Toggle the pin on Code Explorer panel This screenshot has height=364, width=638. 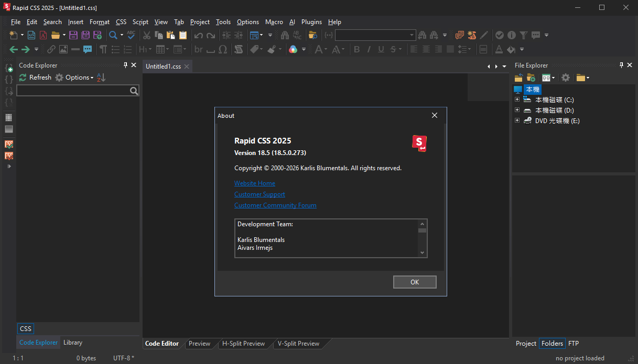tap(125, 65)
